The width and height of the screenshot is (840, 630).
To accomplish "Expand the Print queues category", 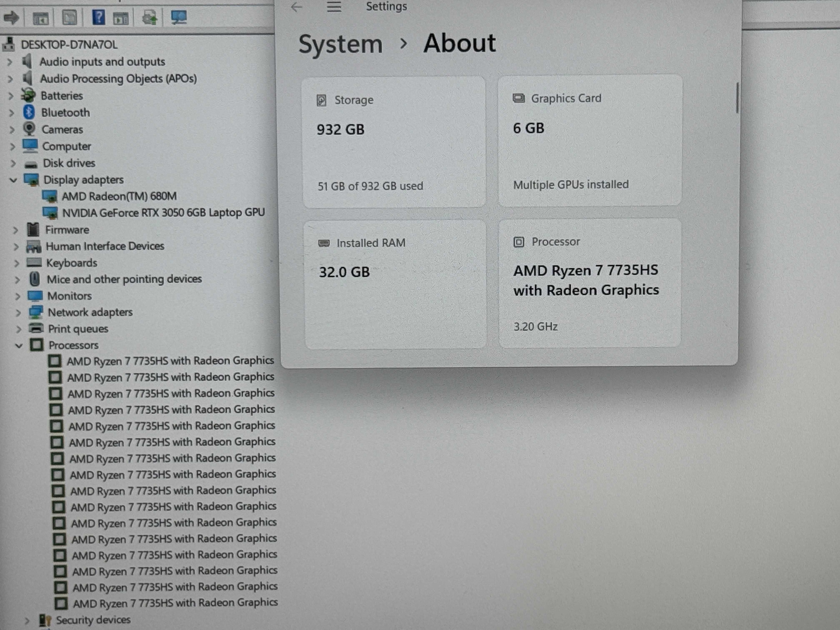I will click(x=18, y=329).
